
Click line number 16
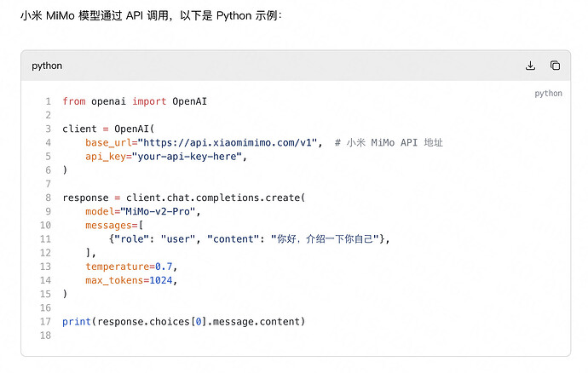[x=45, y=307]
